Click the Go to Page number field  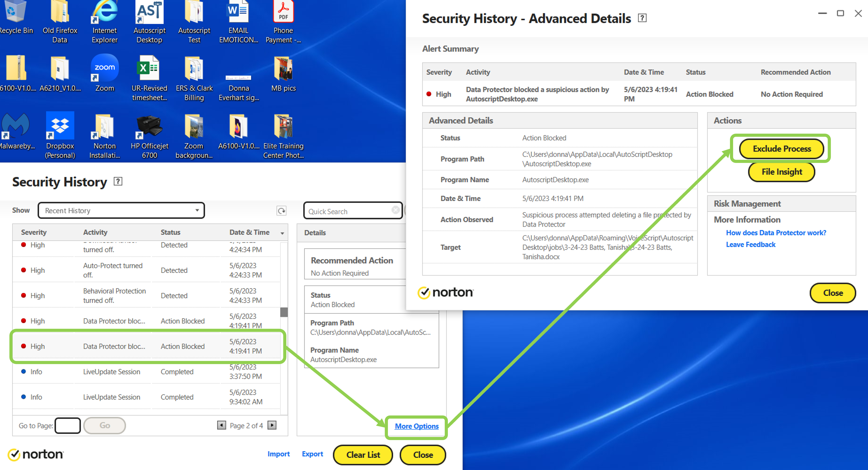coord(68,426)
